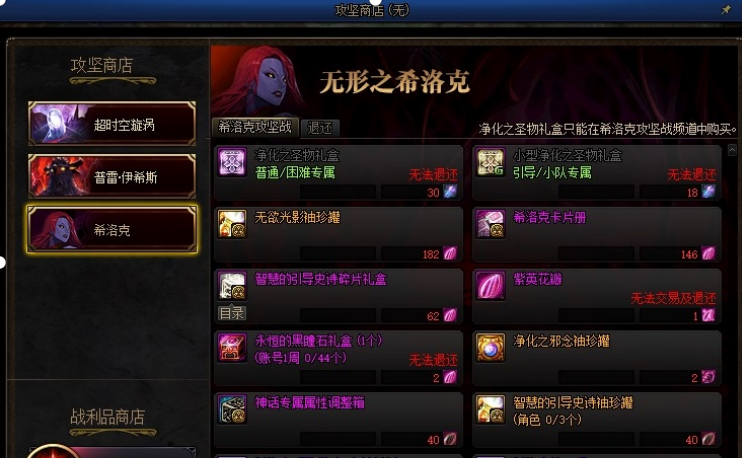Image resolution: width=742 pixels, height=458 pixels.
Task: Click the 永恒的黑瞳石礼盒 item icon
Action: 232,347
